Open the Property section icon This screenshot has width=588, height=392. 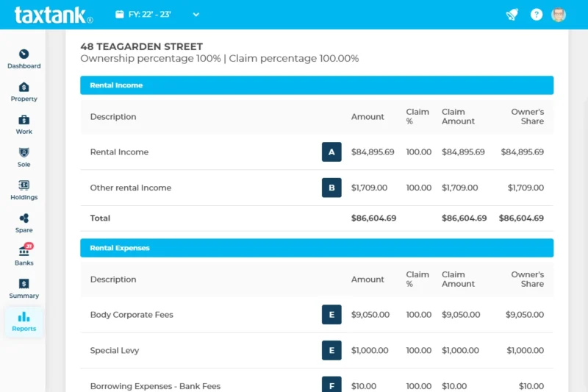(x=24, y=87)
